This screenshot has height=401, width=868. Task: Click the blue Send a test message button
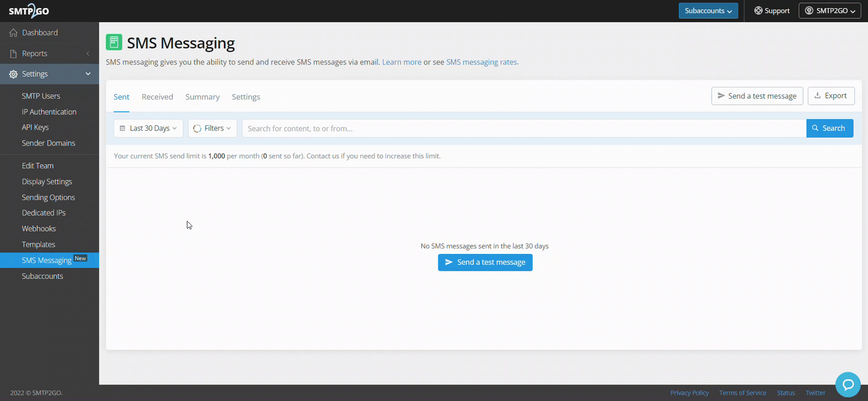click(486, 262)
